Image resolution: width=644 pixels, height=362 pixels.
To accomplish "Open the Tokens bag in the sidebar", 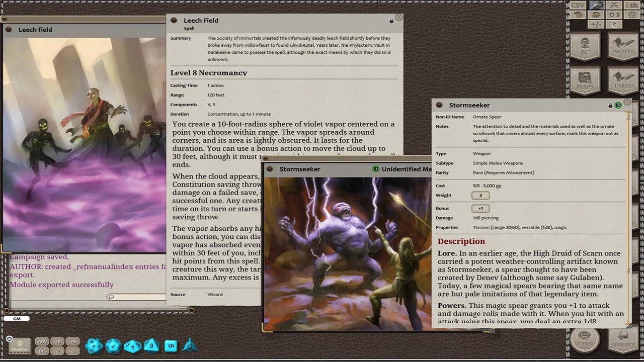I will coord(584,340).
